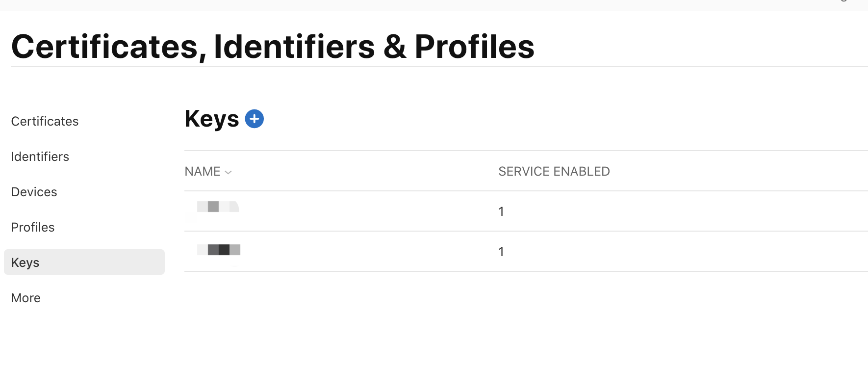868x368 pixels.
Task: Open the first key with the light blurred name
Action: (218, 207)
